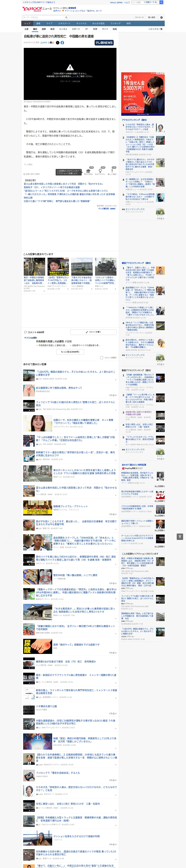This screenshot has height=868, width=186.
Task: Click QuickOne 5,000万円 advertisement banner
Action: (x=143, y=94)
